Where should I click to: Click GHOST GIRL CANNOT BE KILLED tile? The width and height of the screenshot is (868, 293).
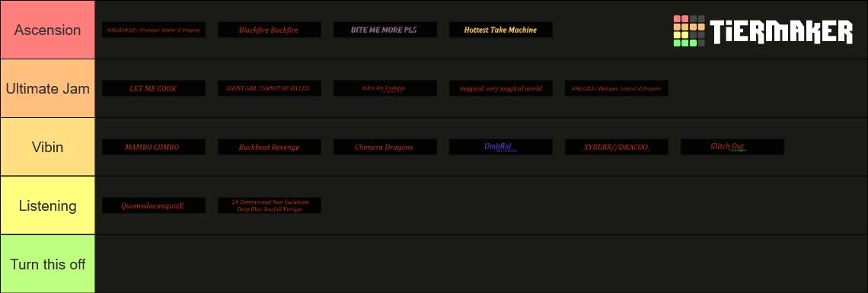coord(269,88)
